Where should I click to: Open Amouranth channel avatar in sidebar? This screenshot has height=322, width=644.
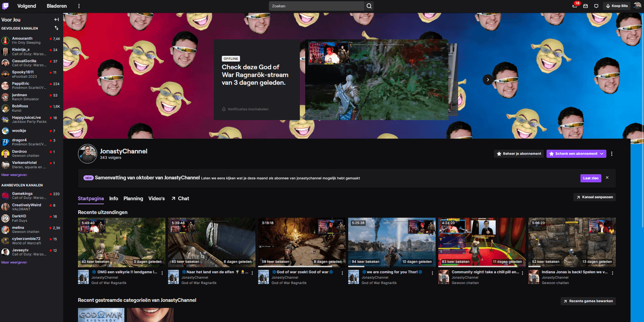(6, 40)
